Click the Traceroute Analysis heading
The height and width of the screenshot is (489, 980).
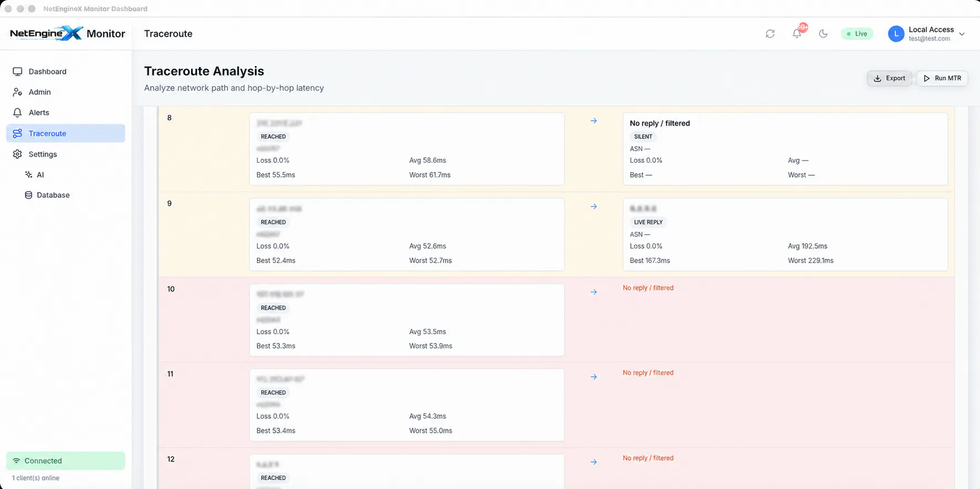204,71
